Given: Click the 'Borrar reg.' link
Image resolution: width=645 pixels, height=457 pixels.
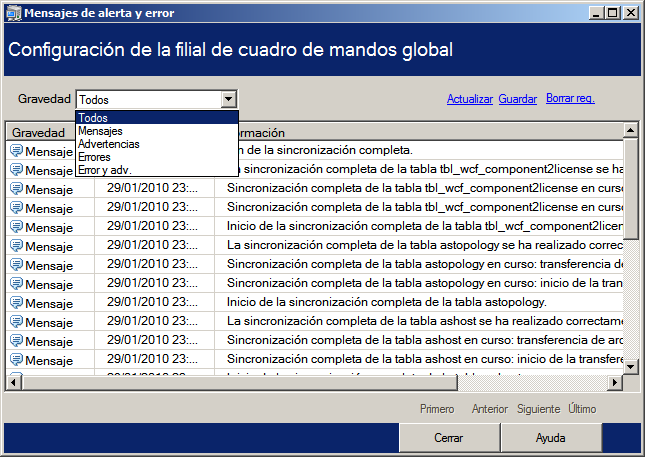Looking at the screenshot, I should pyautogui.click(x=570, y=98).
